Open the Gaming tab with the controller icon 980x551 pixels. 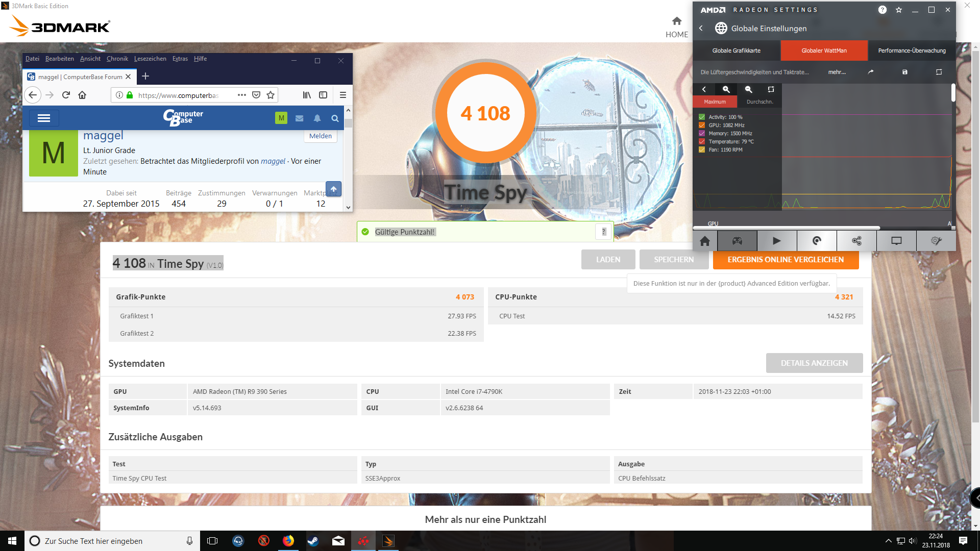tap(737, 241)
